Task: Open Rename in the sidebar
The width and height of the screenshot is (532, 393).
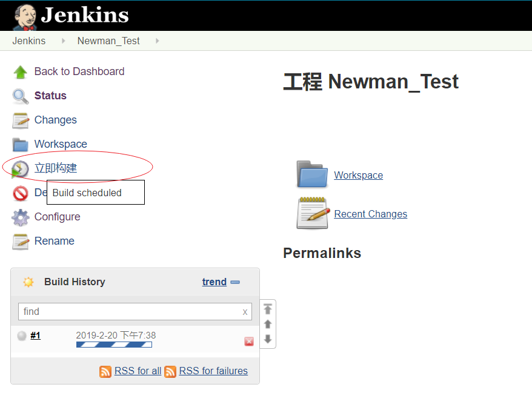Action: 55,241
